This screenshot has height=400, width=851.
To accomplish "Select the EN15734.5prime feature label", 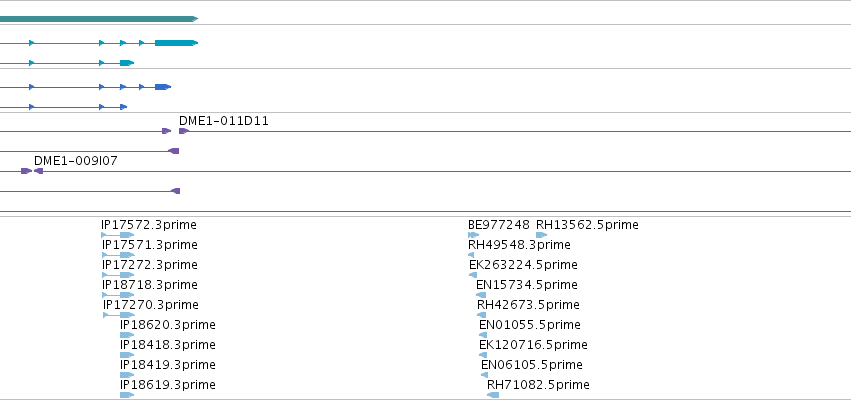I will point(526,285).
